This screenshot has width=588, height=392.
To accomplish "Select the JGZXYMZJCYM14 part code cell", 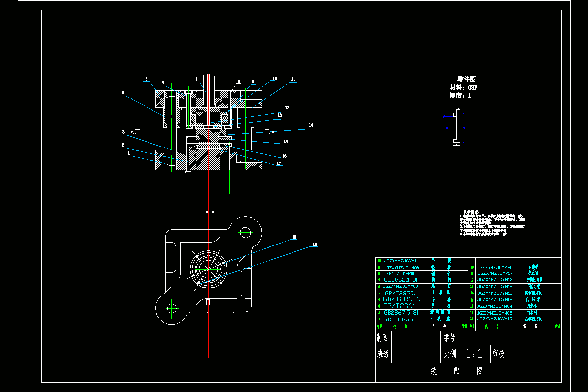I will 401,261.
